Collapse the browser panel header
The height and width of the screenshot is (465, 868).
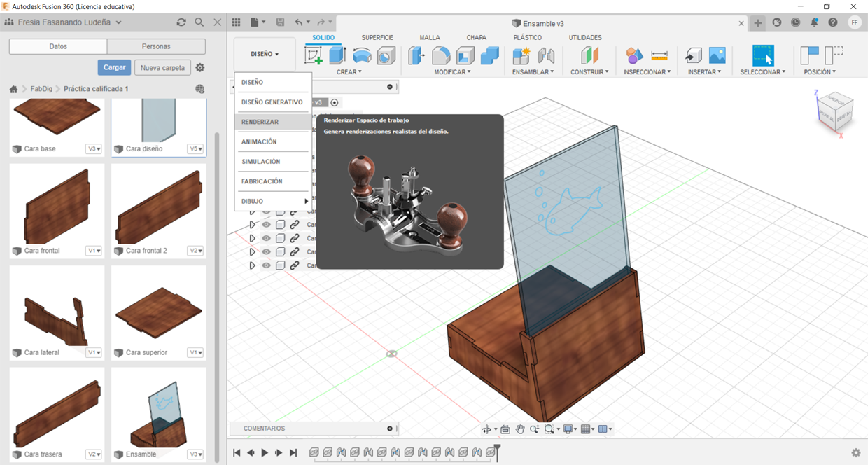[x=391, y=87]
